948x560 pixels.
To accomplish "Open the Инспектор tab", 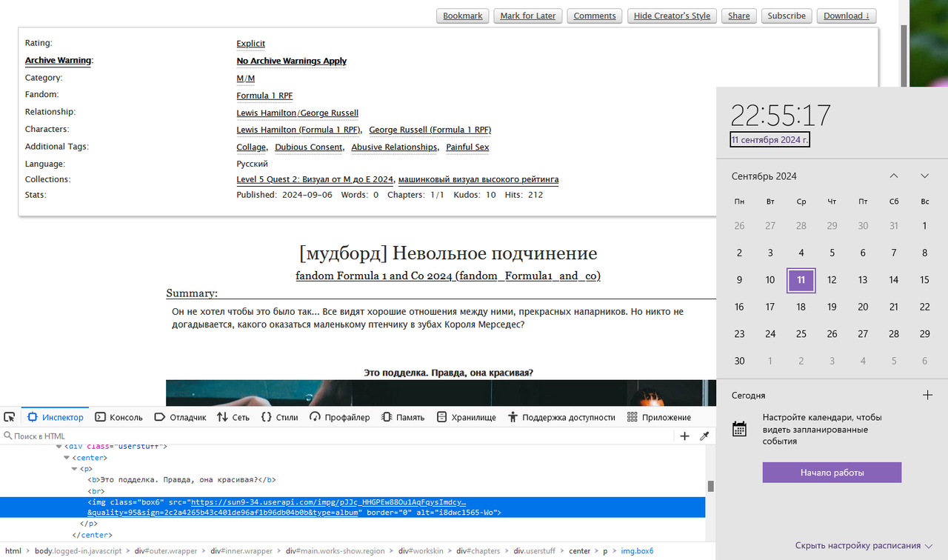I will [56, 417].
